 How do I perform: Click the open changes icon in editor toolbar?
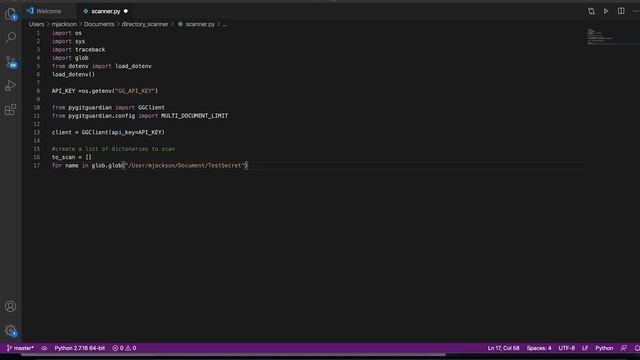point(591,11)
